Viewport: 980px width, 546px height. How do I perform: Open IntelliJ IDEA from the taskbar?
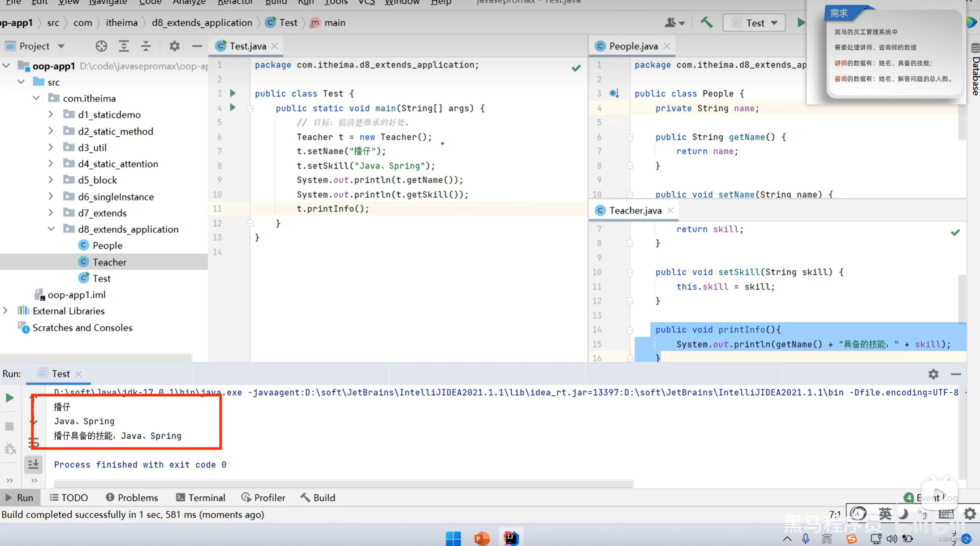point(511,537)
